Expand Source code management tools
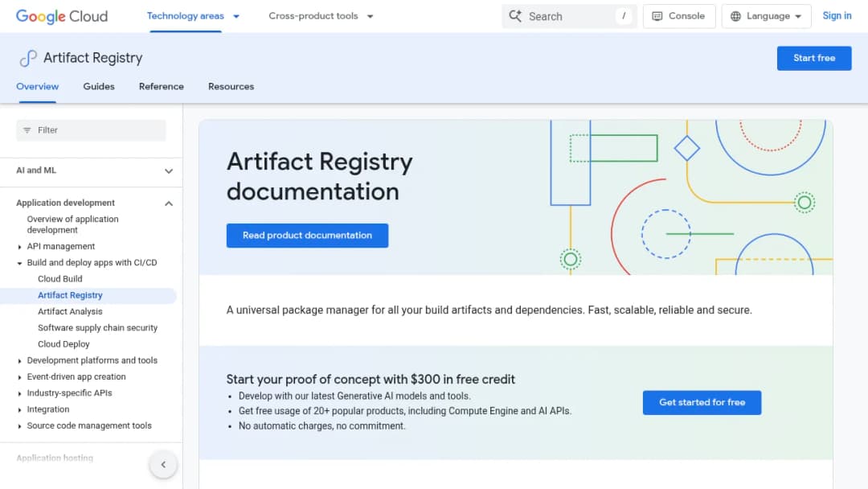 (x=20, y=426)
